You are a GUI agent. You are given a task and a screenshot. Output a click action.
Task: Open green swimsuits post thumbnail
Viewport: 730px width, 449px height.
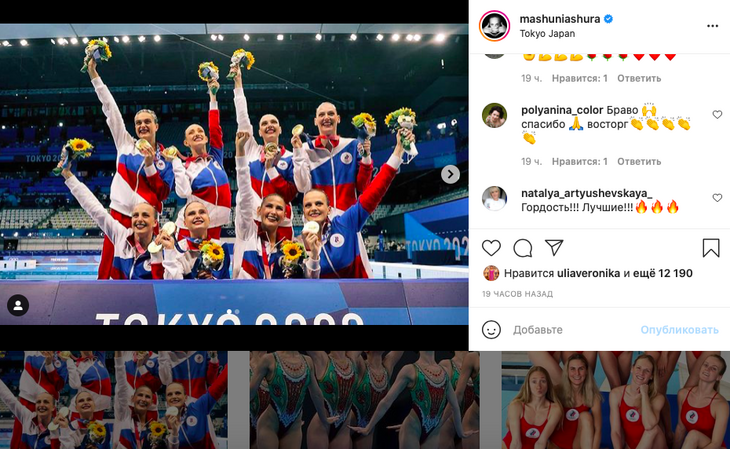coord(365,400)
